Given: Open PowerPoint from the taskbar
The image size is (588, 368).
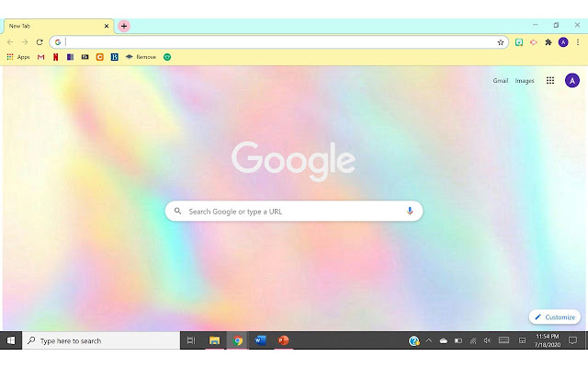Looking at the screenshot, I should click(283, 340).
